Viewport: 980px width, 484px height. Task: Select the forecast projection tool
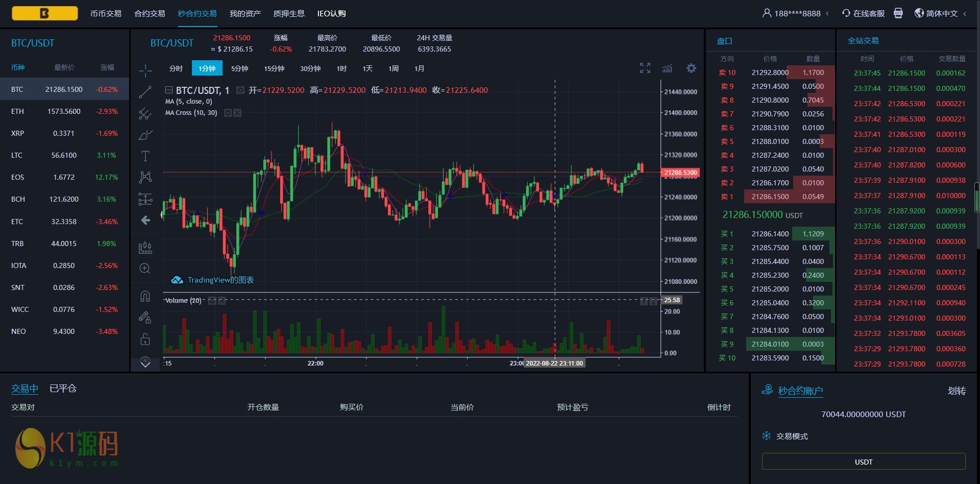pyautogui.click(x=145, y=199)
